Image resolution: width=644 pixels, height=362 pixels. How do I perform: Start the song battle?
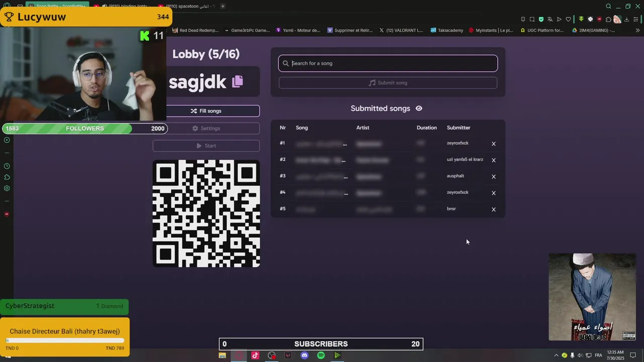[x=206, y=146]
